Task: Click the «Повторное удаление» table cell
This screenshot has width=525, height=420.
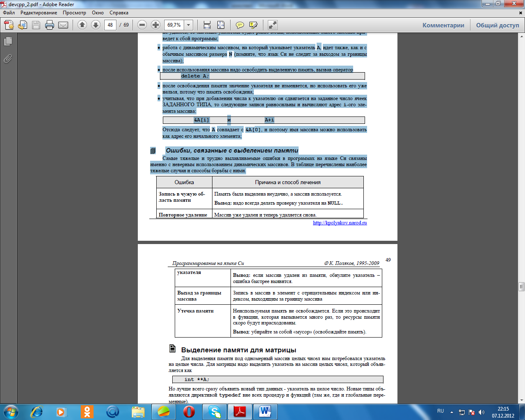Action: pyautogui.click(x=184, y=215)
